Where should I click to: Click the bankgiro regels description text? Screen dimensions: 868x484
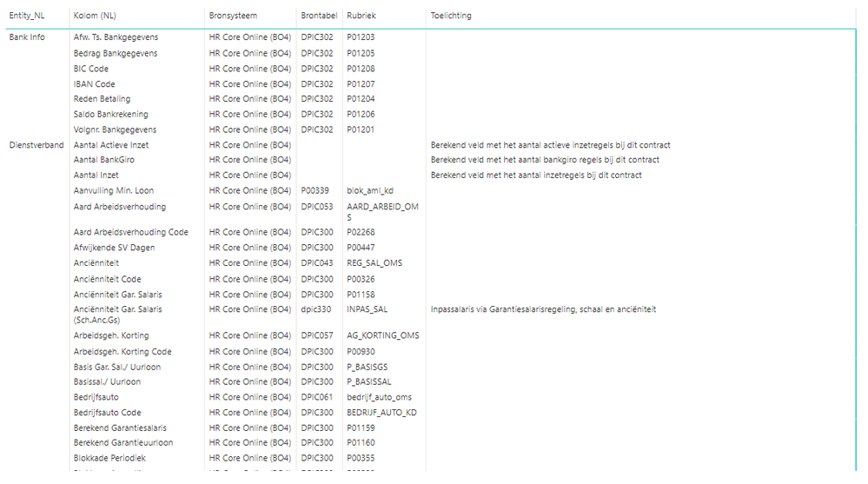(x=545, y=160)
